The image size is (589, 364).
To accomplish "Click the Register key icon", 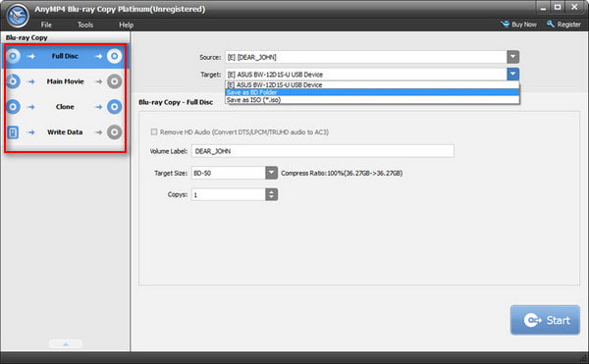I will pos(551,24).
